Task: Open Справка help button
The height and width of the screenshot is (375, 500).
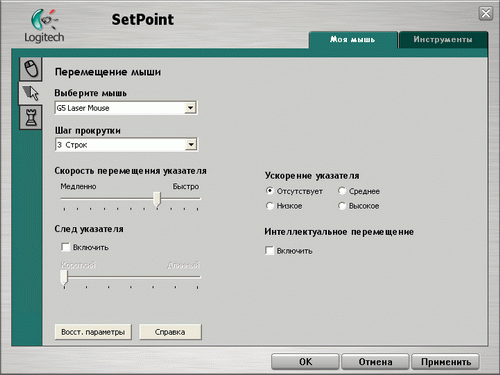Action: 170,332
